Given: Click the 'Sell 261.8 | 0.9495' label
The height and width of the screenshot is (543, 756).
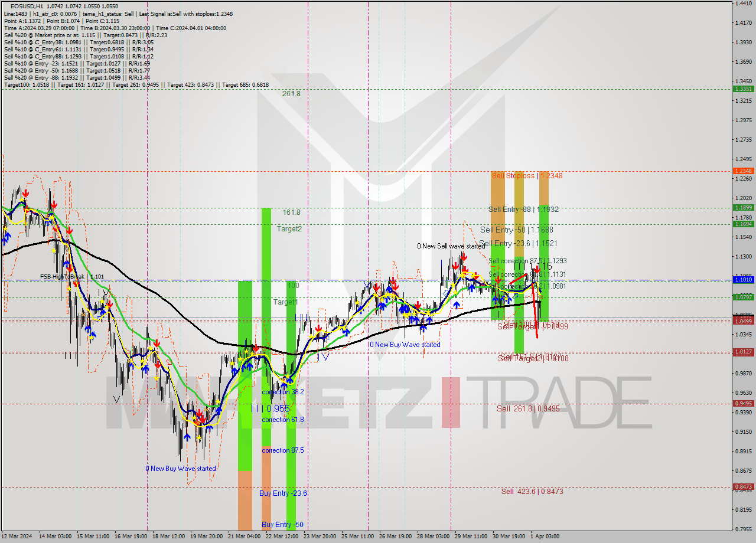Looking at the screenshot, I should coord(528,408).
